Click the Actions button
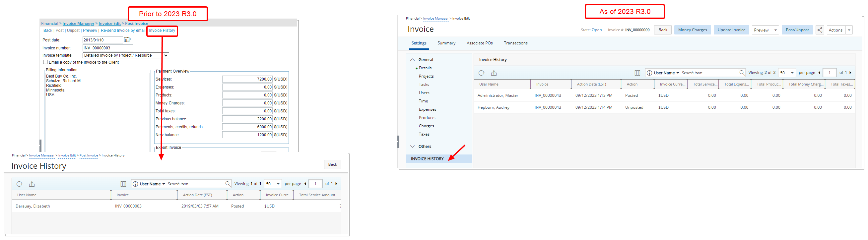The image size is (868, 240). coord(835,30)
